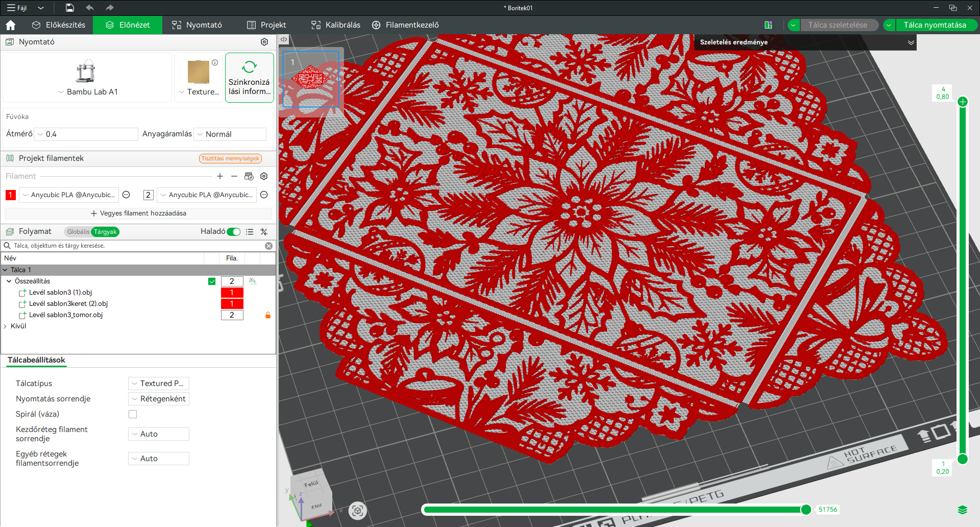
Task: Click the Home icon
Action: coord(10,25)
